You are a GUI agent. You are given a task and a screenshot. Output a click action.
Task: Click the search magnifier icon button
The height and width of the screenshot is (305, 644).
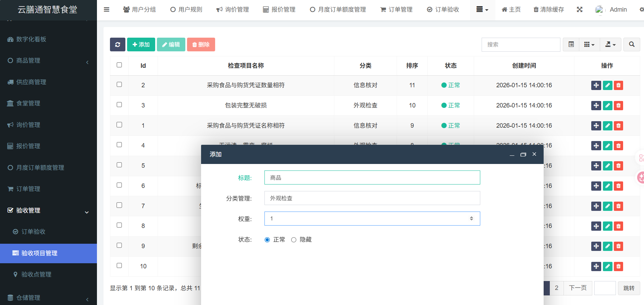pyautogui.click(x=632, y=45)
